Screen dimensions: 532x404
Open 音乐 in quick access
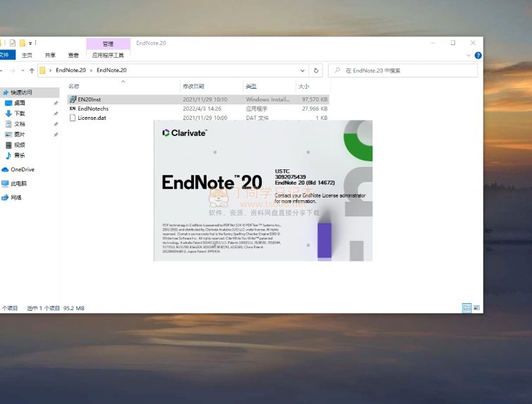[19, 155]
